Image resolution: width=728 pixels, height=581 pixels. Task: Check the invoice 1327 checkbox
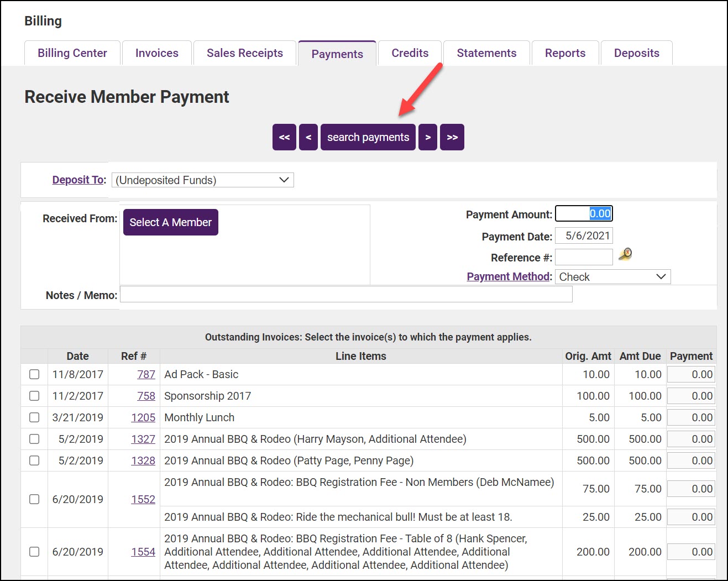coord(34,439)
